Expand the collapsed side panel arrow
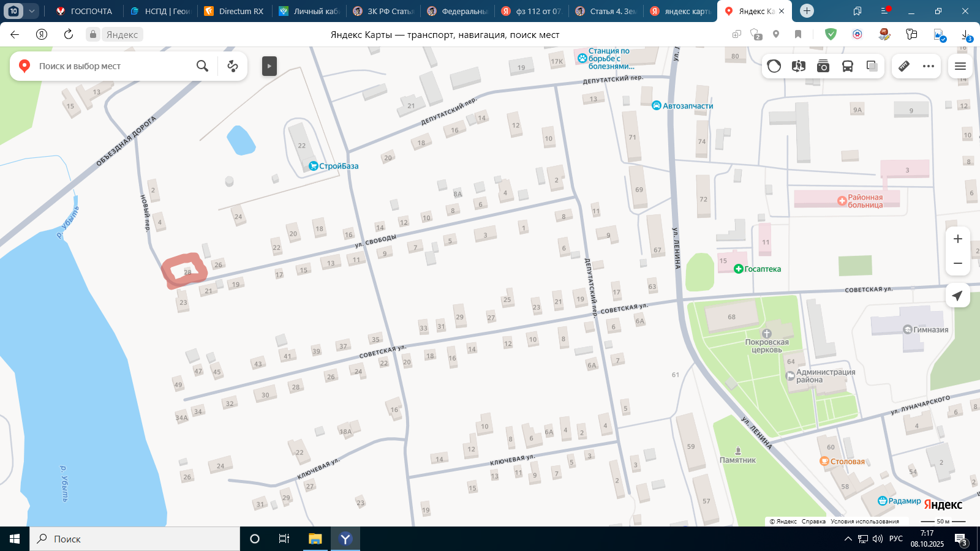980x551 pixels. [x=269, y=66]
